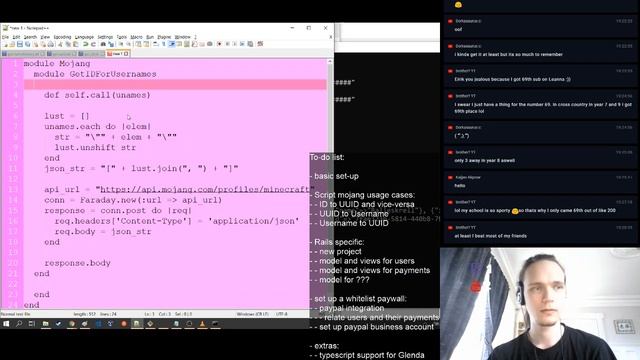The width and height of the screenshot is (640, 360).
Task: Click the Copy toolbar icon
Action: click(x=68, y=44)
